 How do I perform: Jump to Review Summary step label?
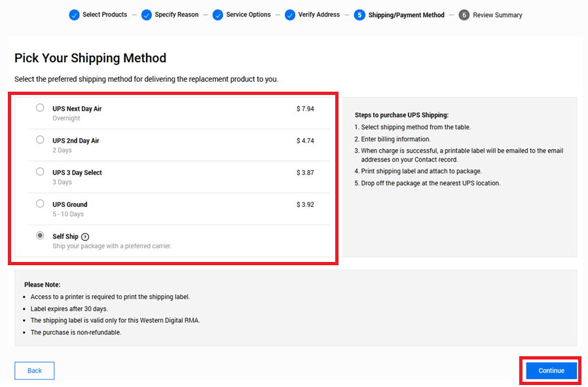pyautogui.click(x=497, y=15)
